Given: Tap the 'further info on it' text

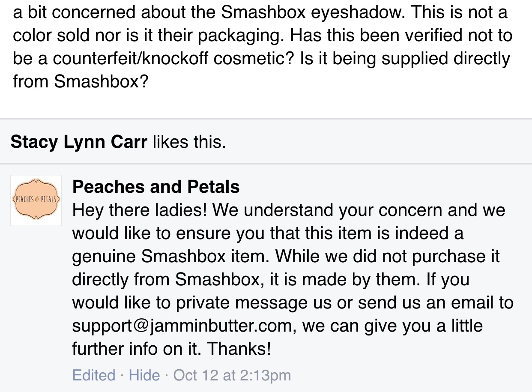Looking at the screenshot, I should click(137, 349).
